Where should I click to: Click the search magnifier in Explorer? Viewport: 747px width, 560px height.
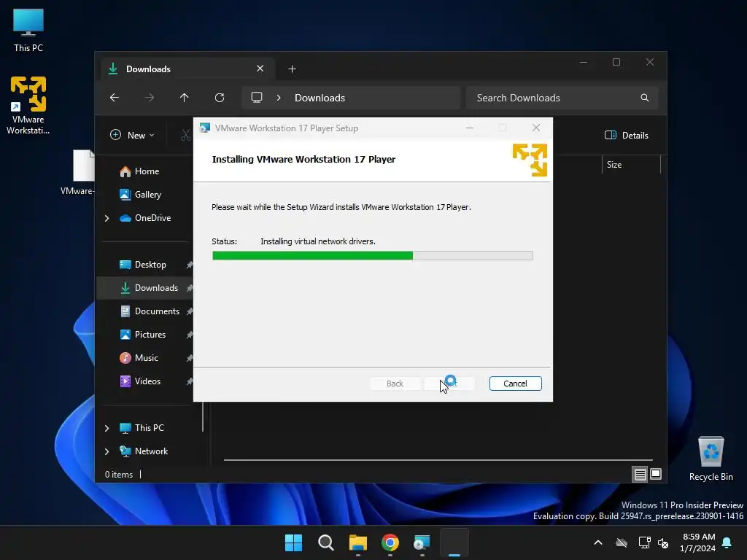[x=645, y=98]
